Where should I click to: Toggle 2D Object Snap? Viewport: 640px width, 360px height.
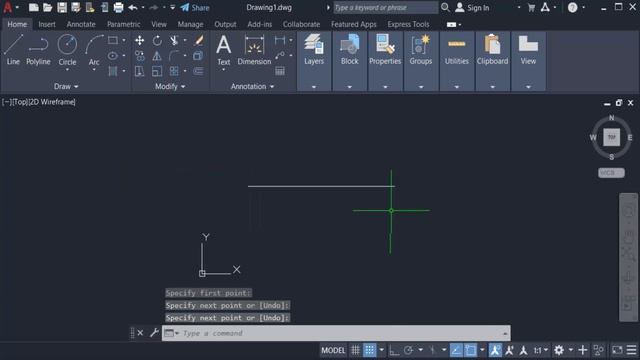(470, 350)
